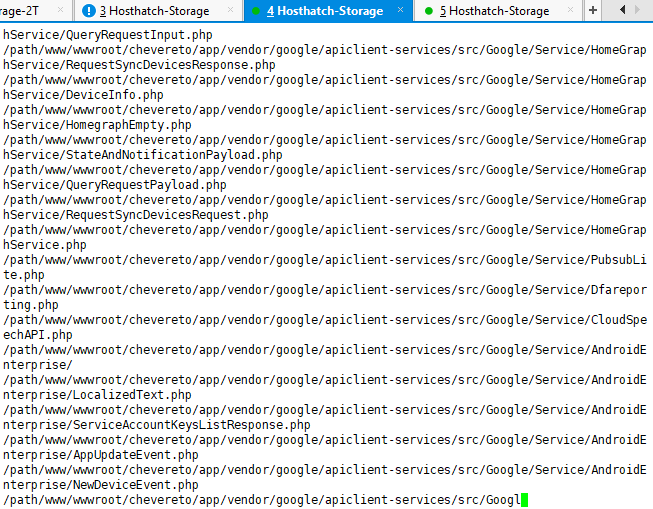Viewport: 653px width, 509px height.
Task: Click the green terminal cursor block
Action: 524,500
